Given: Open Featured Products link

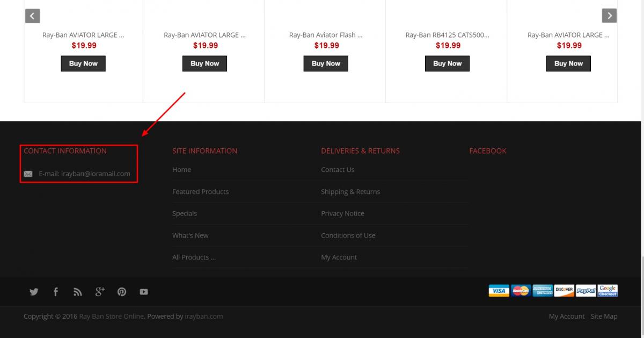Looking at the screenshot, I should point(200,192).
